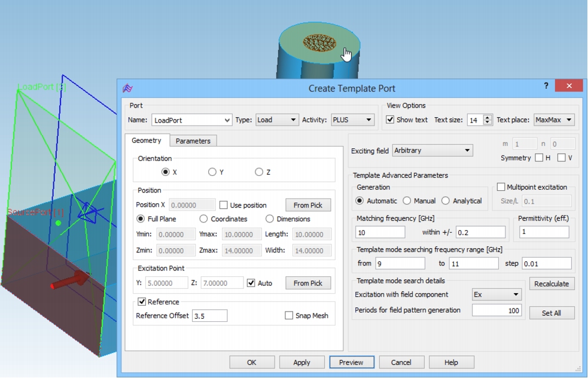Click the within +/- tolerance field

[x=481, y=232]
